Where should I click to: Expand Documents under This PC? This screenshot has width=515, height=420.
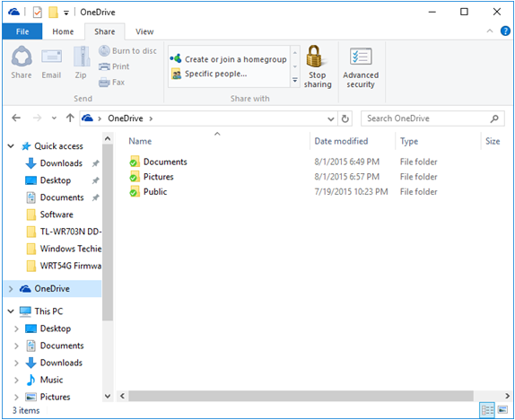pyautogui.click(x=16, y=346)
